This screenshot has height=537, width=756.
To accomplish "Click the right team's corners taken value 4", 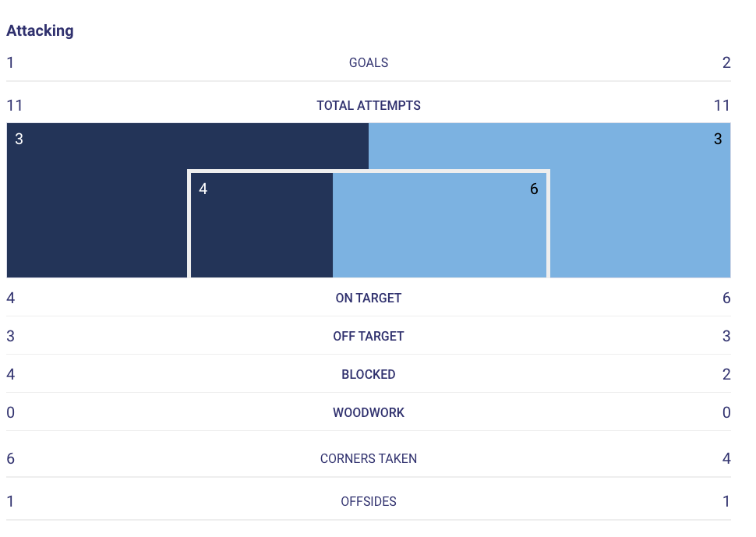I will click(x=726, y=459).
